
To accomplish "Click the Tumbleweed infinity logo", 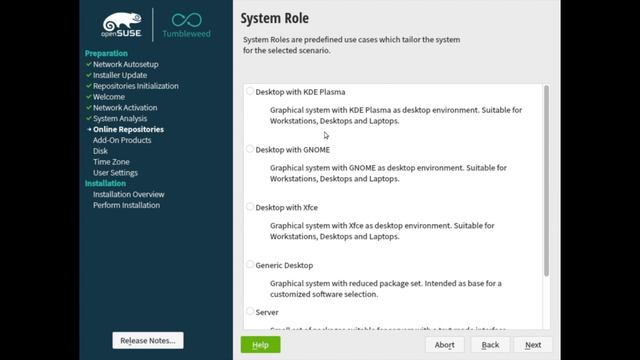I will (187, 25).
